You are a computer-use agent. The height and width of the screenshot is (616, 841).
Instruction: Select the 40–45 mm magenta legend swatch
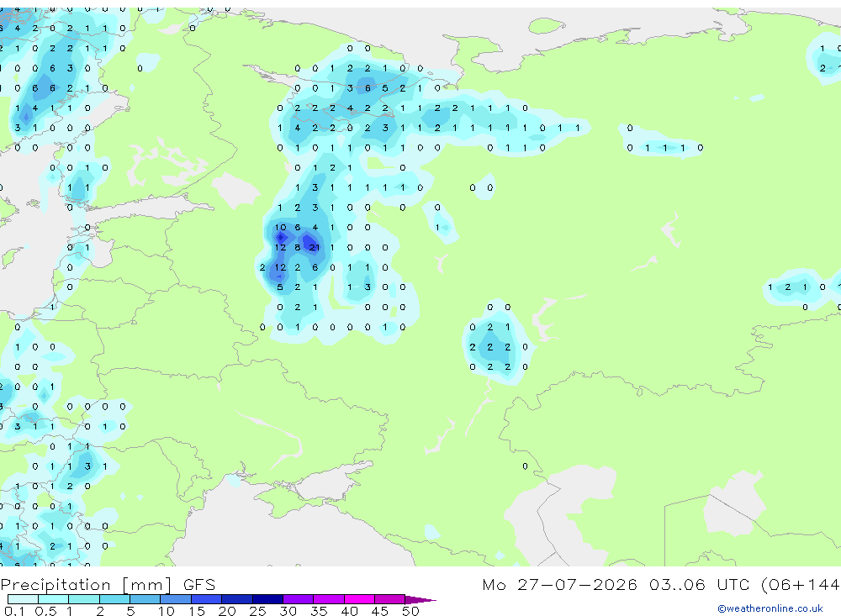pos(359,599)
